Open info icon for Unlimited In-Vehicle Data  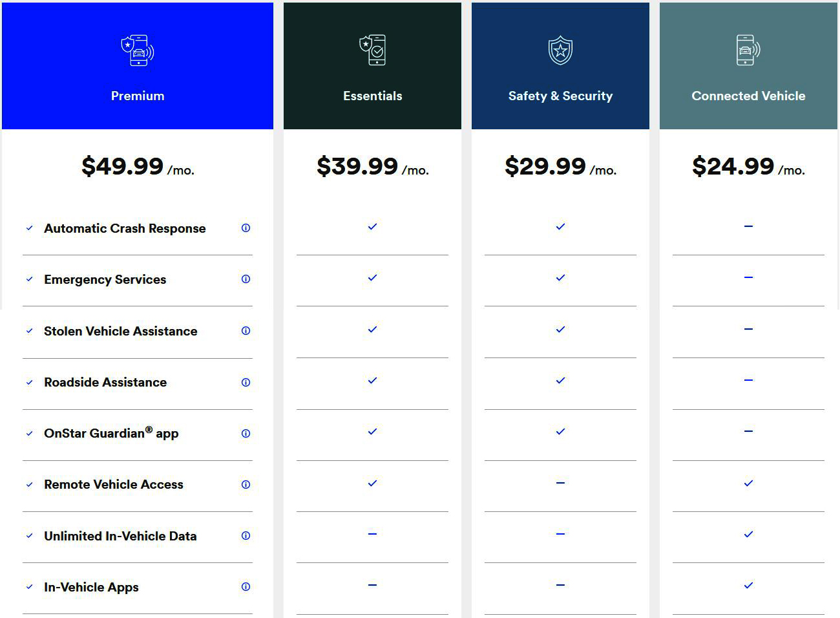point(246,536)
